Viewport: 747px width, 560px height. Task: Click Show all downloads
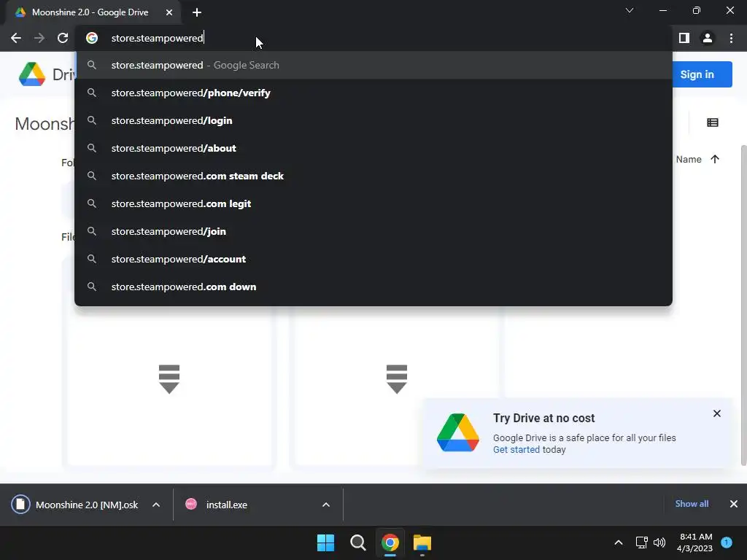692,504
